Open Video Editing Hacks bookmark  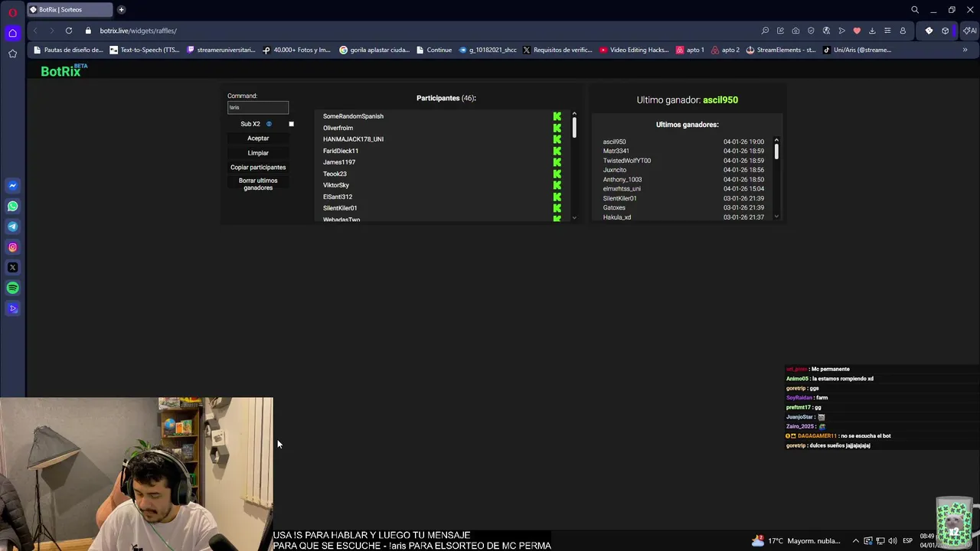tap(635, 50)
